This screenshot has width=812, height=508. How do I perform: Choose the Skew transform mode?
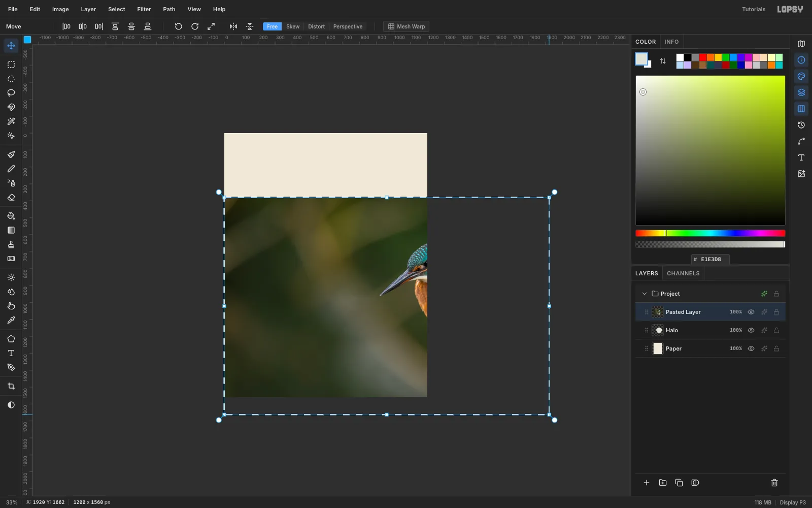pos(293,26)
